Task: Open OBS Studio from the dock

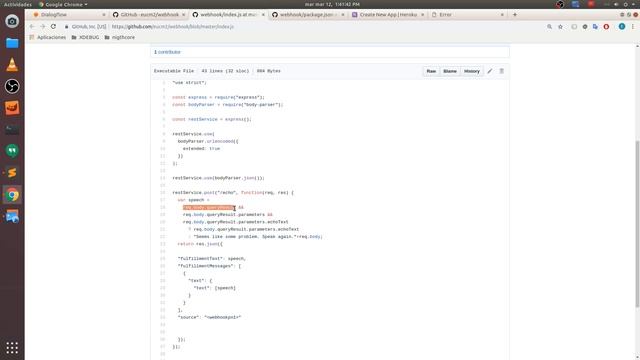Action: click(12, 86)
